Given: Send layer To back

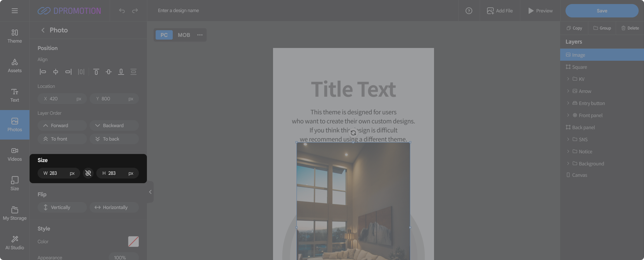Looking at the screenshot, I should pyautogui.click(x=114, y=139).
